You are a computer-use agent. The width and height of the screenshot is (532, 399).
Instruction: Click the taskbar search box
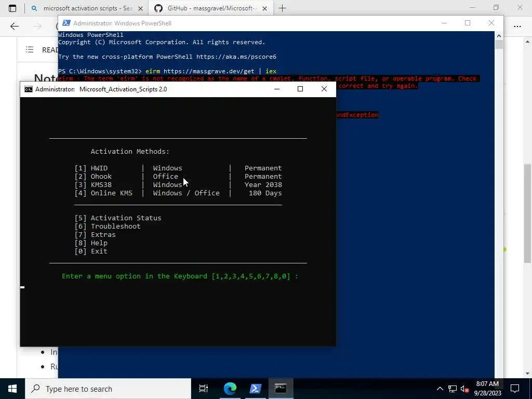point(108,389)
